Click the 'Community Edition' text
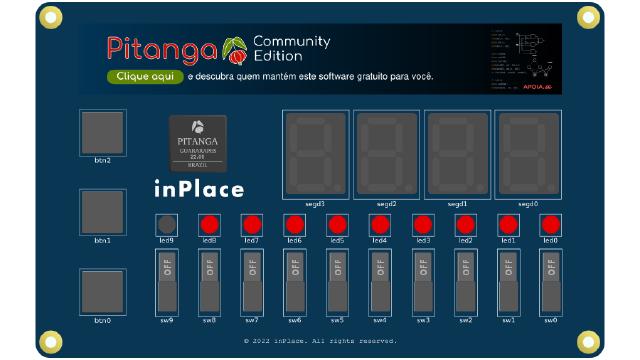The image size is (640, 360). click(291, 49)
